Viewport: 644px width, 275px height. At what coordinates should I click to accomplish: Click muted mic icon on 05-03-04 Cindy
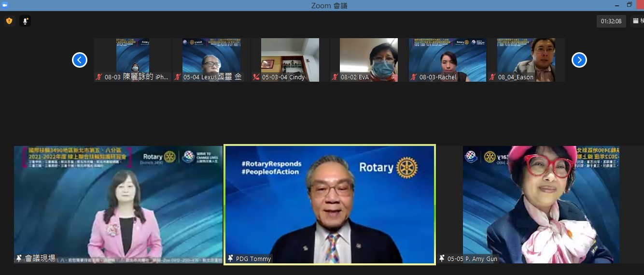tap(257, 77)
